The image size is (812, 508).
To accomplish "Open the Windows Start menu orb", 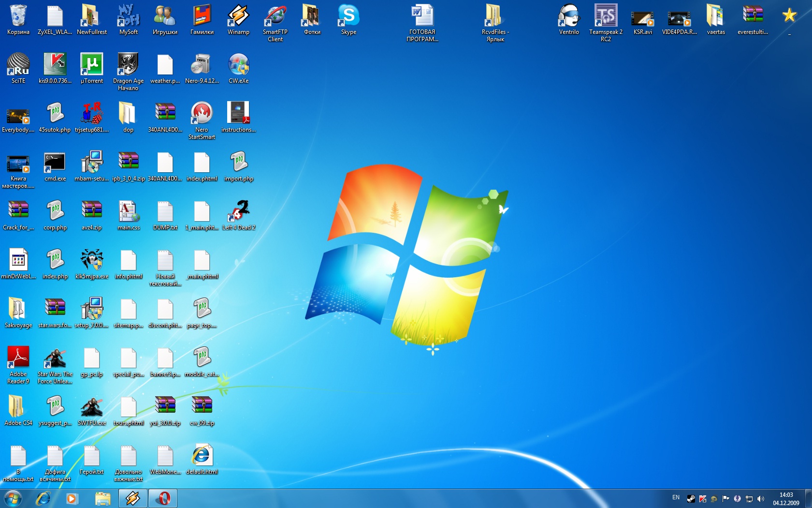I will click(13, 498).
